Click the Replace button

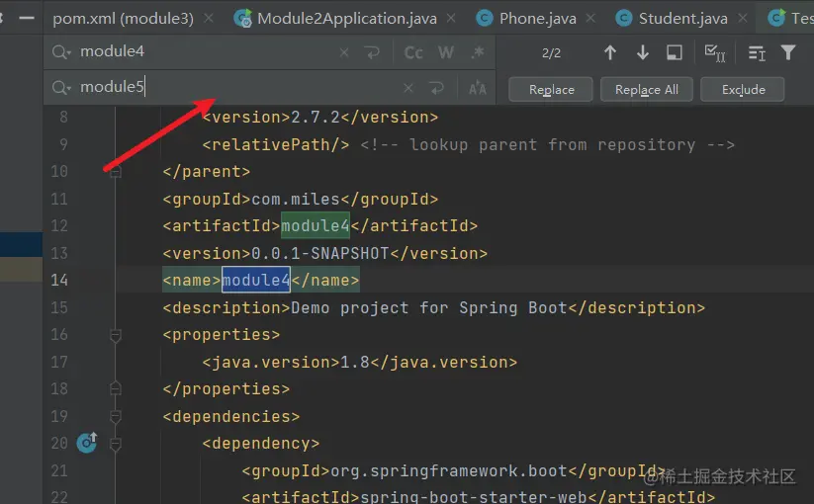(x=551, y=89)
